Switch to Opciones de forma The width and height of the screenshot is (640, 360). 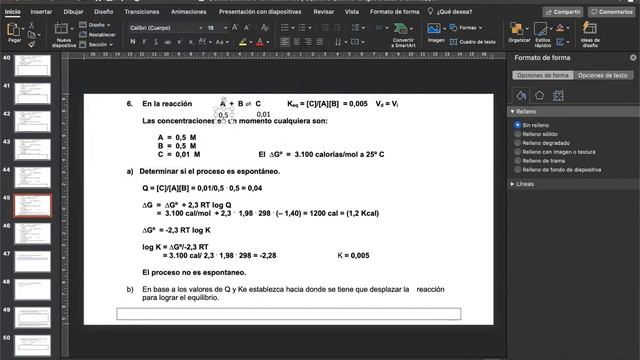click(x=543, y=76)
